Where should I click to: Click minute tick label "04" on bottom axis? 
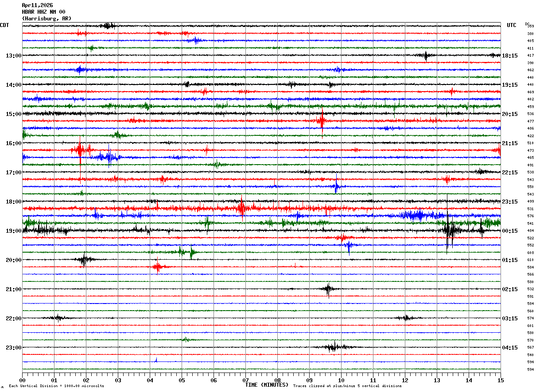pos(150,380)
